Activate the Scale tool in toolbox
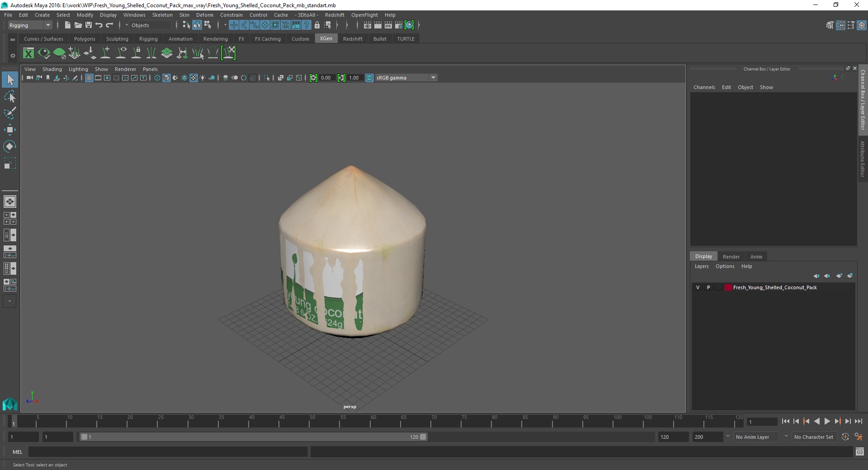The width and height of the screenshot is (868, 470). (9, 163)
